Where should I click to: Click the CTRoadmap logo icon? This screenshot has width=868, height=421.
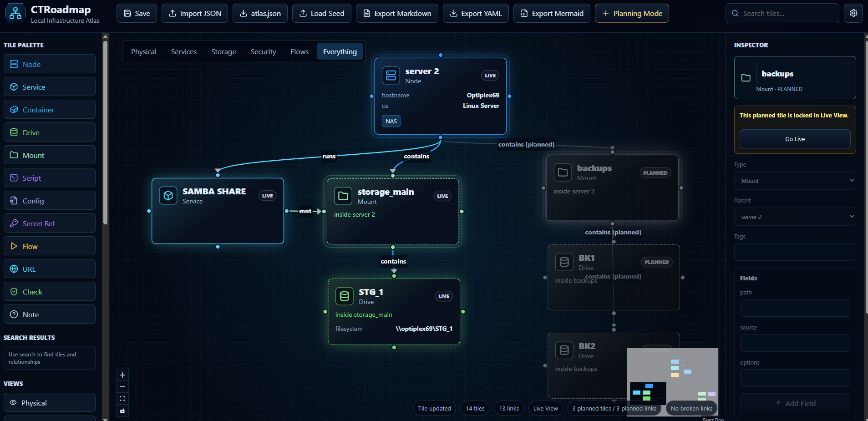pyautogui.click(x=15, y=14)
